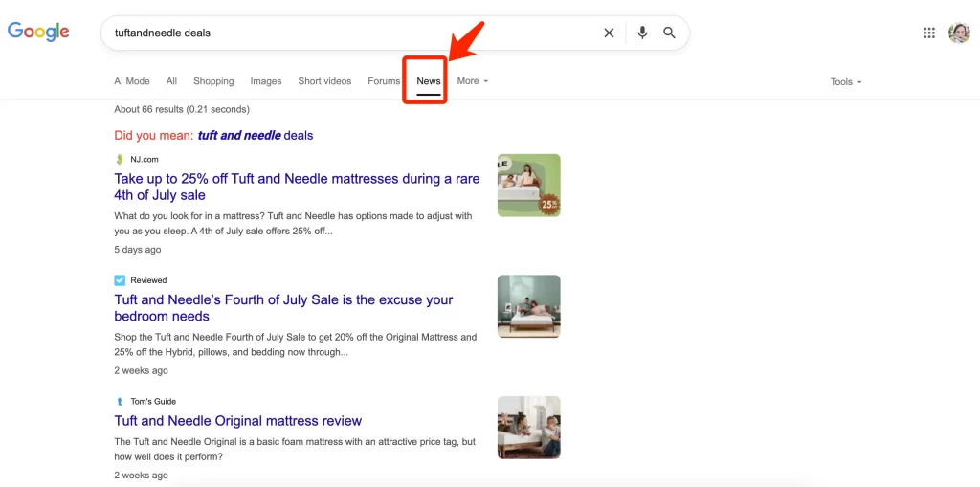Screen dimensions: 980x487
Task: Click snippet 'The Tuft and Needle Original is a basic'
Action: tap(295, 449)
